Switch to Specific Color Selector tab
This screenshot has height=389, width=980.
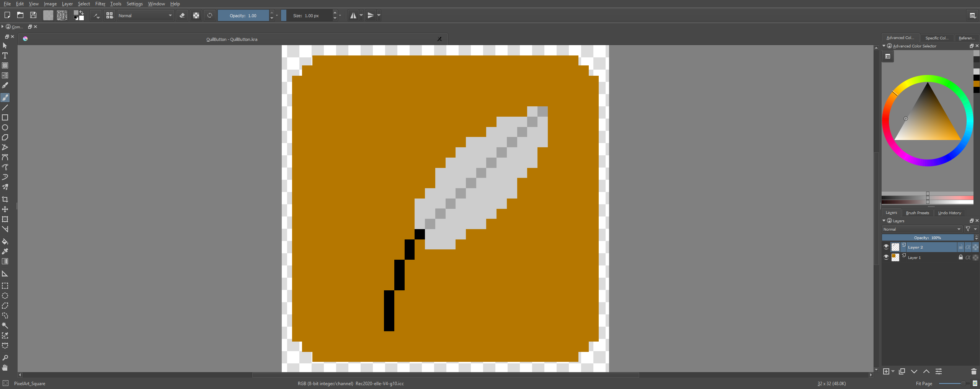937,38
